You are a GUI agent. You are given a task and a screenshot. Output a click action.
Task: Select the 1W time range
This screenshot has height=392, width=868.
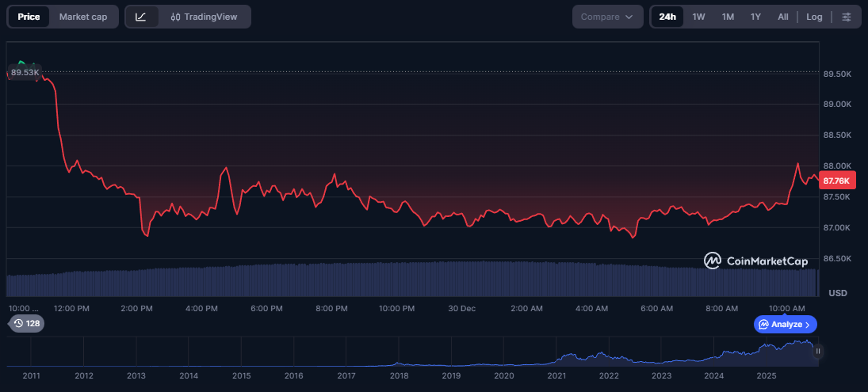698,17
